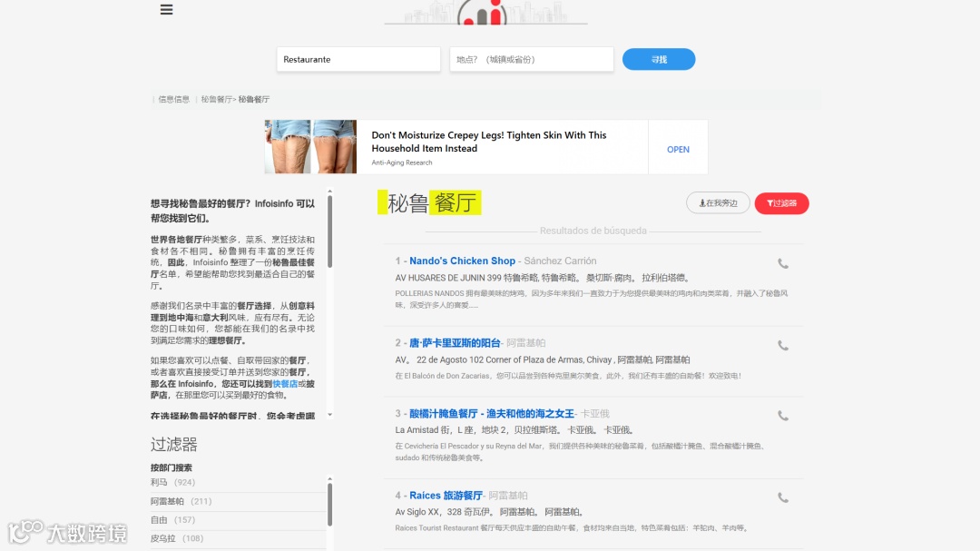Click the 秘鲁餐厅 page heading

pyautogui.click(x=430, y=203)
